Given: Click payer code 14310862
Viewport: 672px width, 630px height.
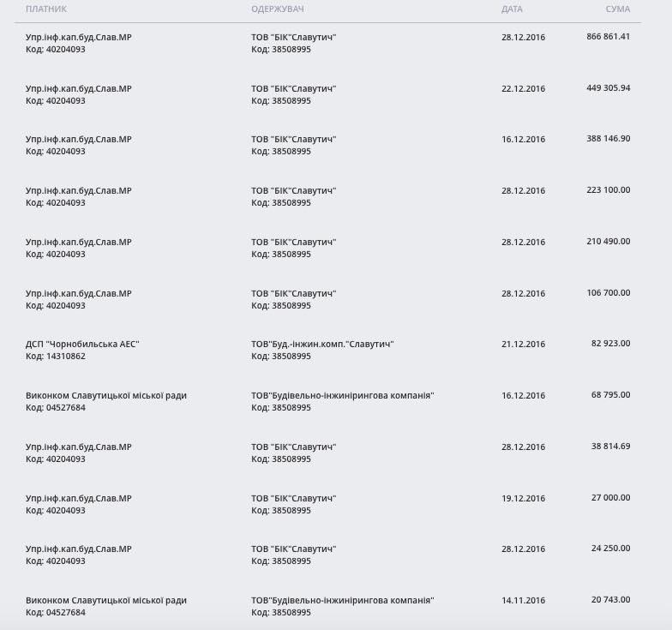Looking at the screenshot, I should (56, 357).
